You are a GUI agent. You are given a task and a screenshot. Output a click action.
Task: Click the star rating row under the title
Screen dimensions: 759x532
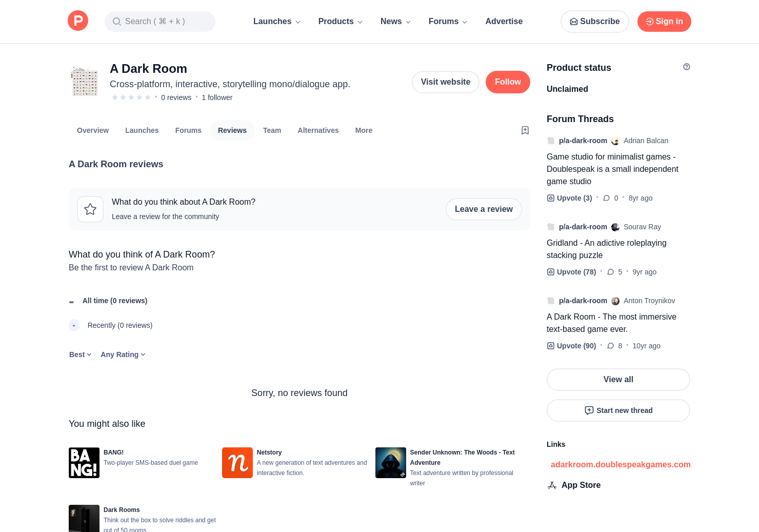pyautogui.click(x=131, y=97)
